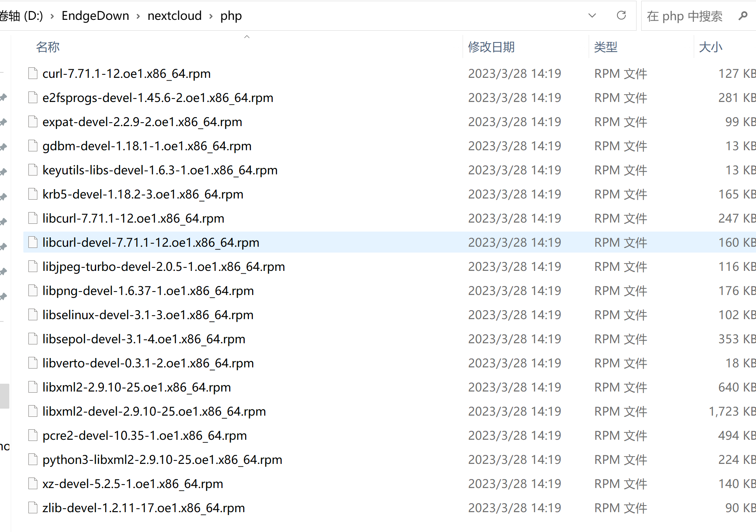Click the refresh icon in address bar
The height and width of the screenshot is (532, 756).
click(621, 16)
